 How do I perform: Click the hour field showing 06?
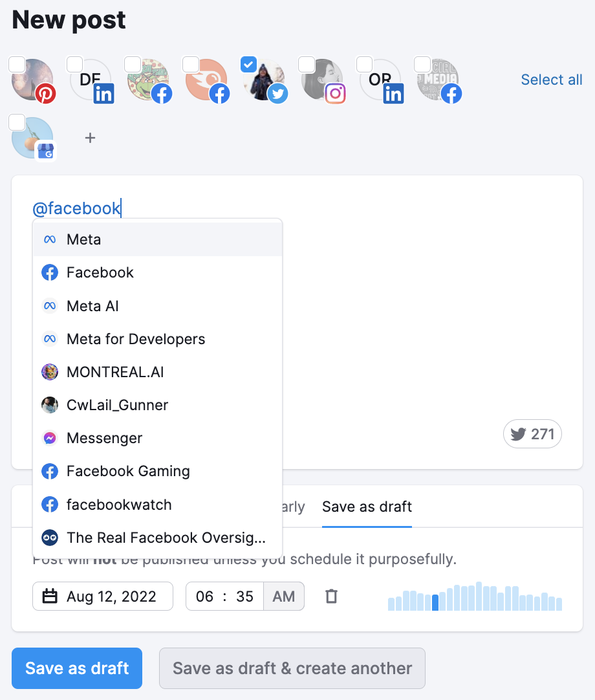tap(204, 596)
